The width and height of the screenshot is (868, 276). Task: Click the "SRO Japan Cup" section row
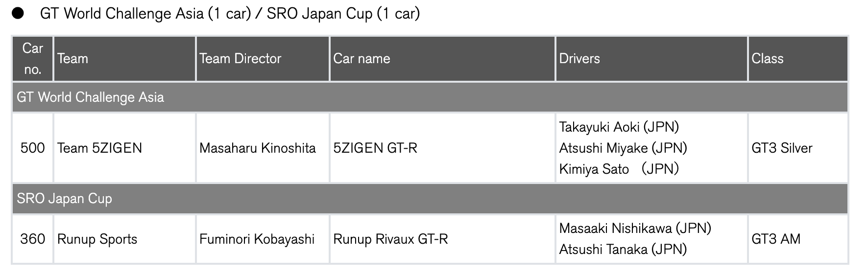tap(64, 199)
